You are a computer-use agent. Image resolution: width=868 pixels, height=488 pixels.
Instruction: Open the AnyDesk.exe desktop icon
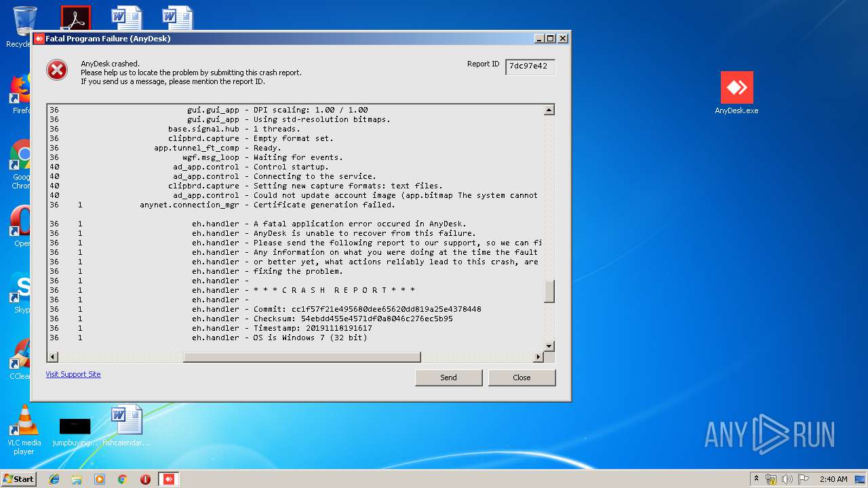pos(736,93)
